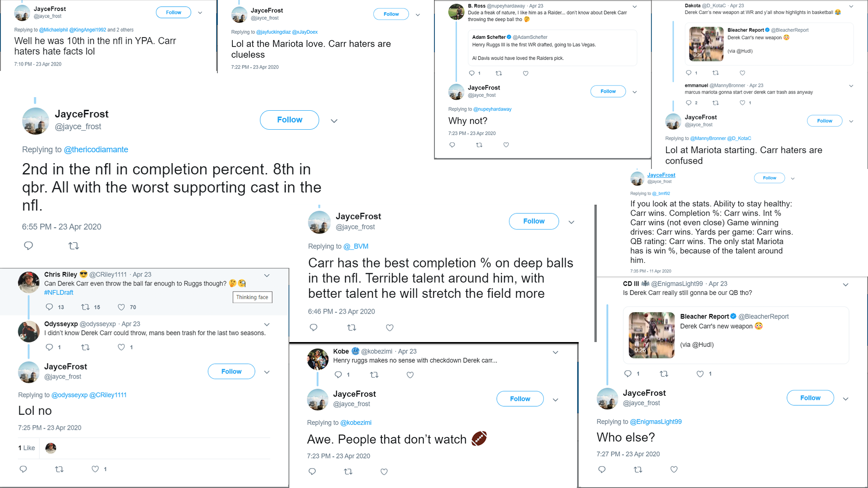
Task: Expand menu chevron on Chris Riley's tweet
Action: coord(267,275)
